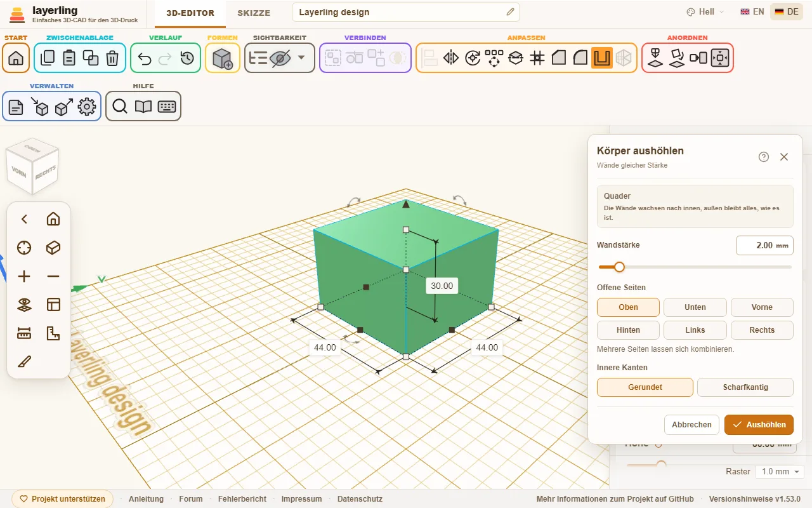The height and width of the screenshot is (508, 812).
Task: Toggle the Vorne open side option
Action: tap(762, 307)
